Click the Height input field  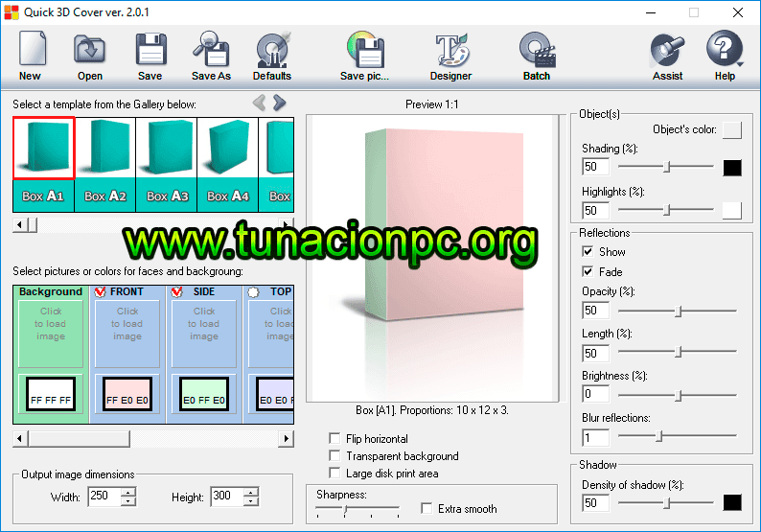pyautogui.click(x=227, y=497)
